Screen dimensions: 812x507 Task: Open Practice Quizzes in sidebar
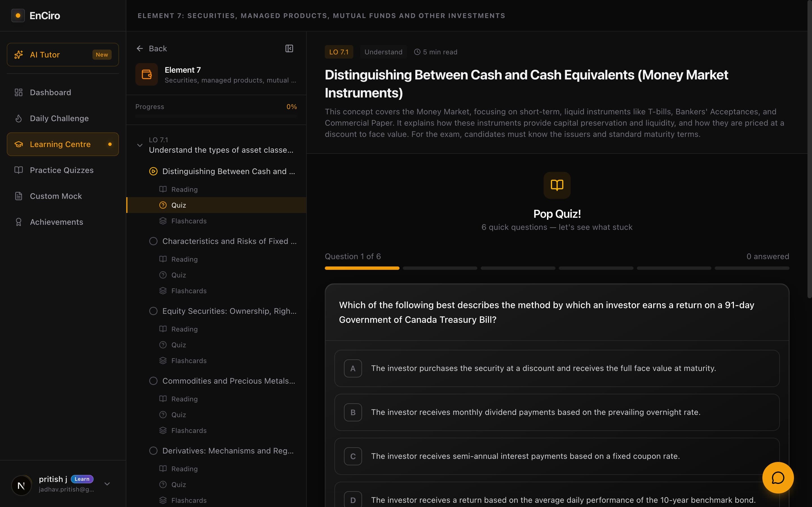click(62, 170)
